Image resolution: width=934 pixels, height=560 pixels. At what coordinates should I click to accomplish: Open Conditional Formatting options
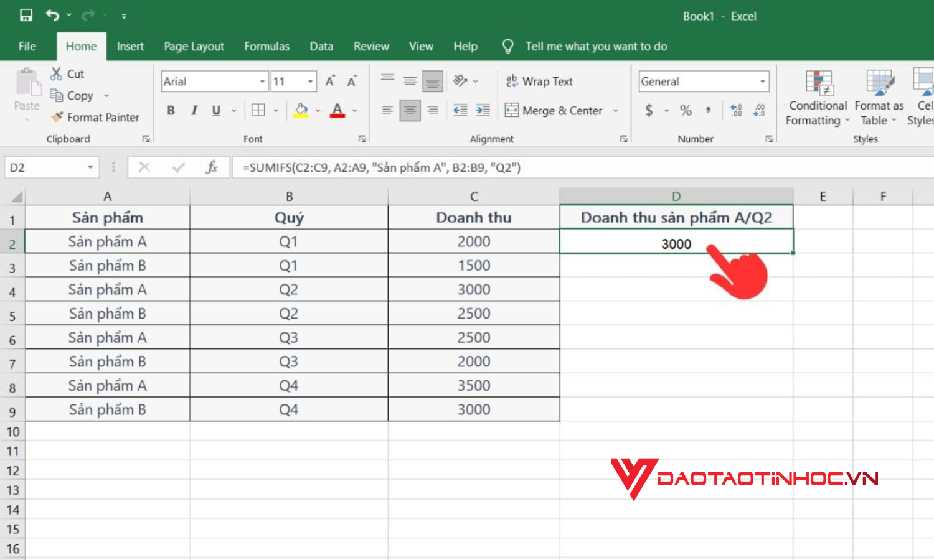coord(817,96)
